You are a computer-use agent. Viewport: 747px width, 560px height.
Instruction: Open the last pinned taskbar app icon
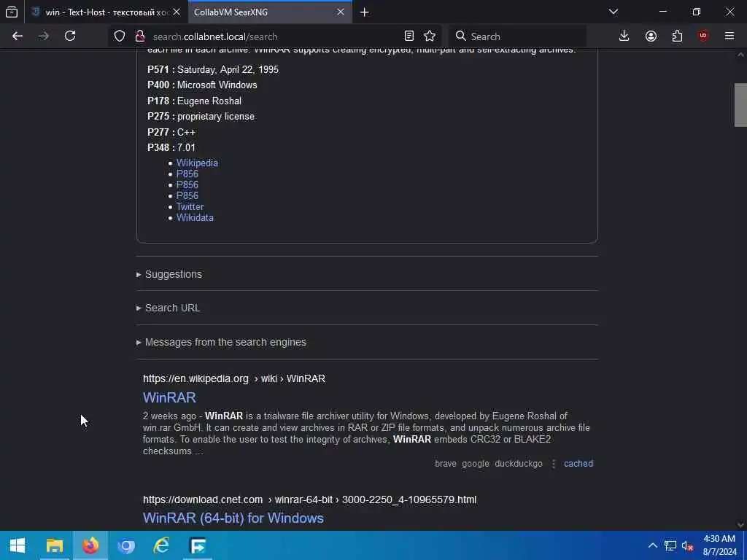pos(197,545)
